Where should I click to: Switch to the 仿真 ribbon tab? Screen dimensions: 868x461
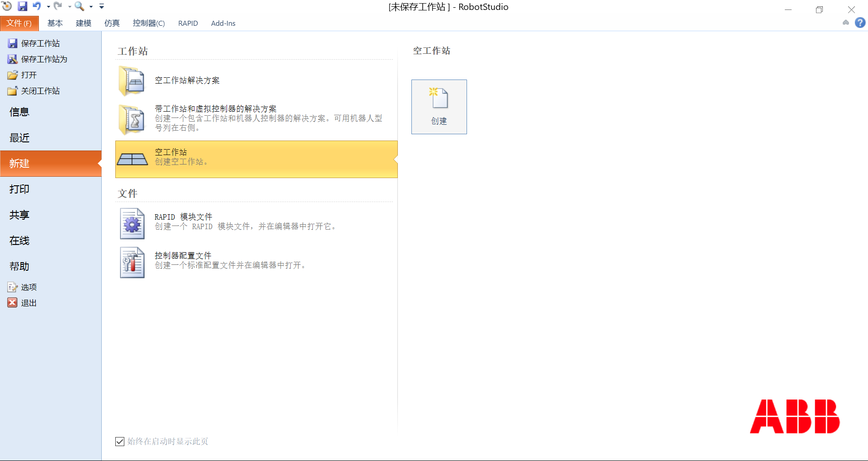(x=112, y=24)
